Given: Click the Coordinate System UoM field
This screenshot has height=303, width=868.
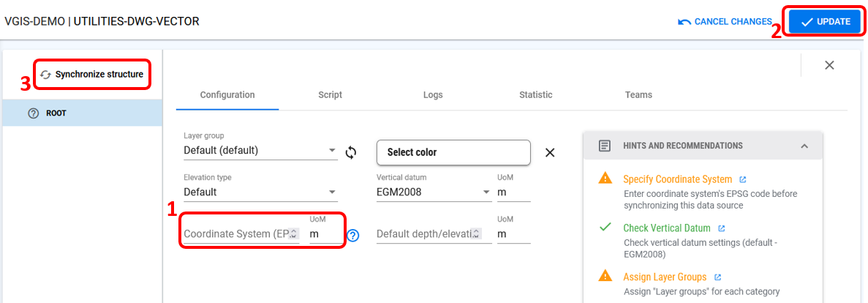Looking at the screenshot, I should pos(325,234).
